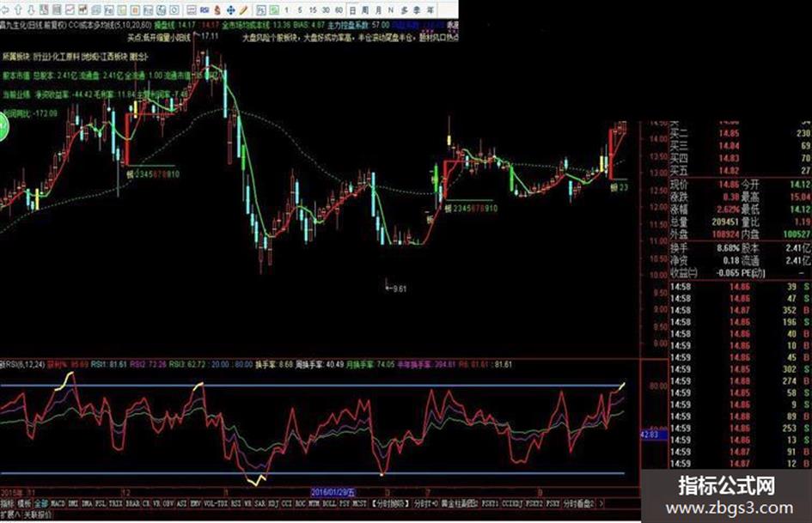Show more indicator tabs with right arrow

601,504
